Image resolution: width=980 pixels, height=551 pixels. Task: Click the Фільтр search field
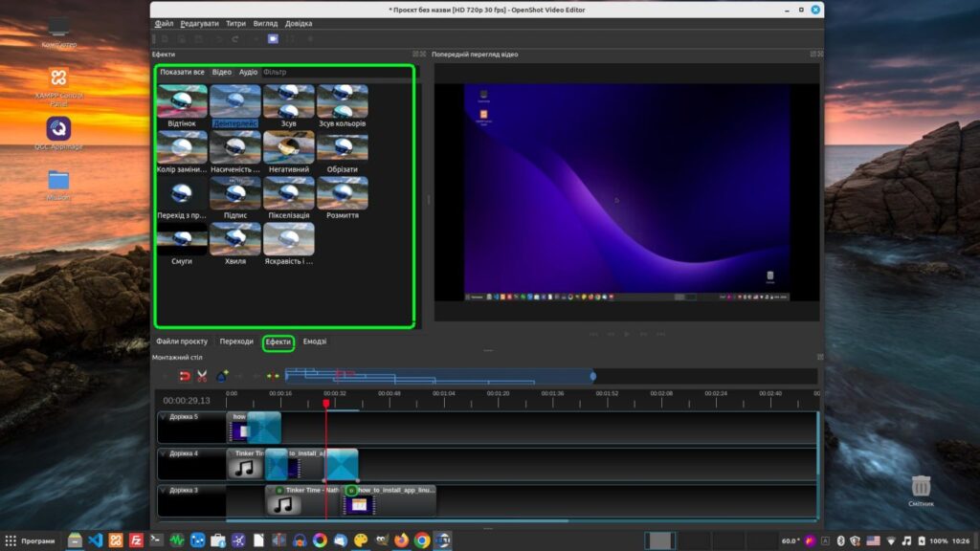336,73
